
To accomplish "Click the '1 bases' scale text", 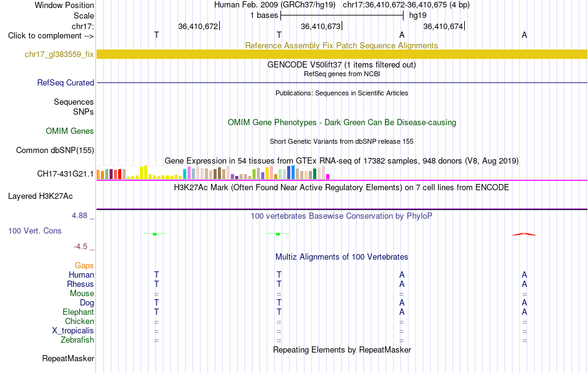I will (x=264, y=15).
